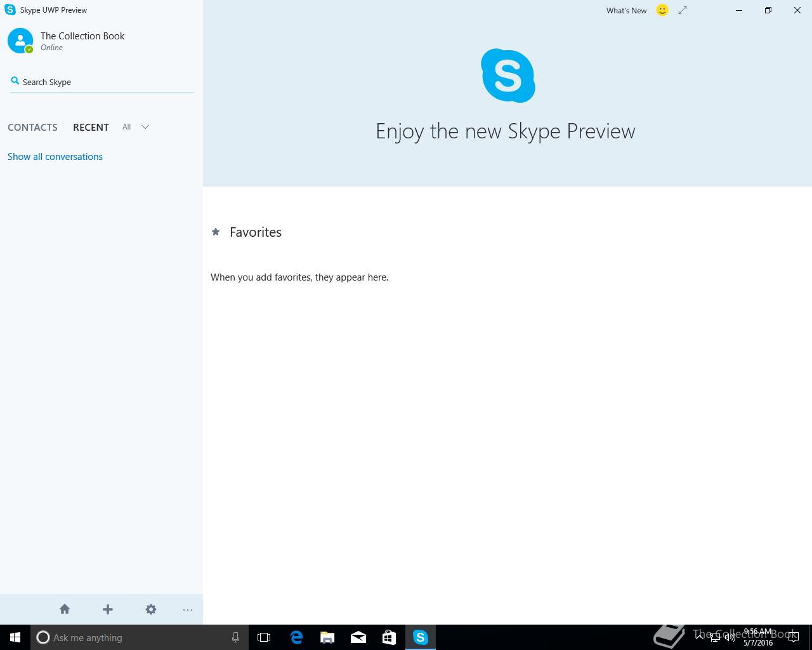Click the Skype taskbar icon
This screenshot has height=650, width=812.
pyautogui.click(x=421, y=637)
